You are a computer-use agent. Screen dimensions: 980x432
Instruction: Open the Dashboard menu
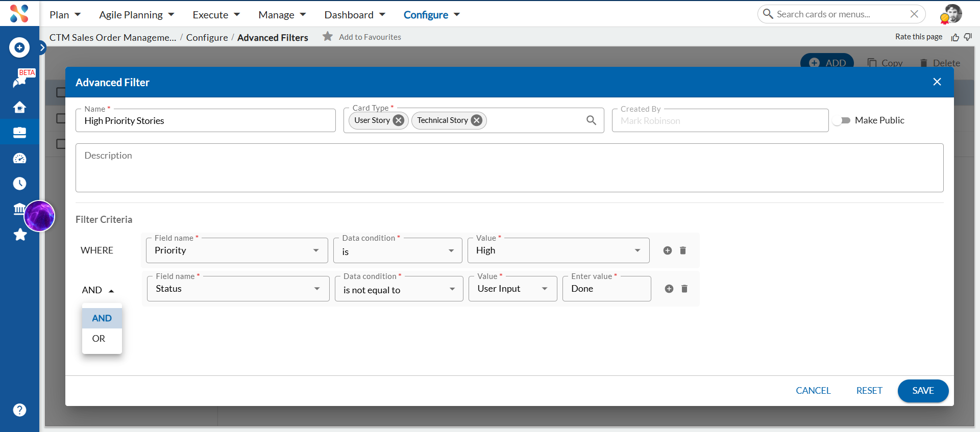pos(355,15)
